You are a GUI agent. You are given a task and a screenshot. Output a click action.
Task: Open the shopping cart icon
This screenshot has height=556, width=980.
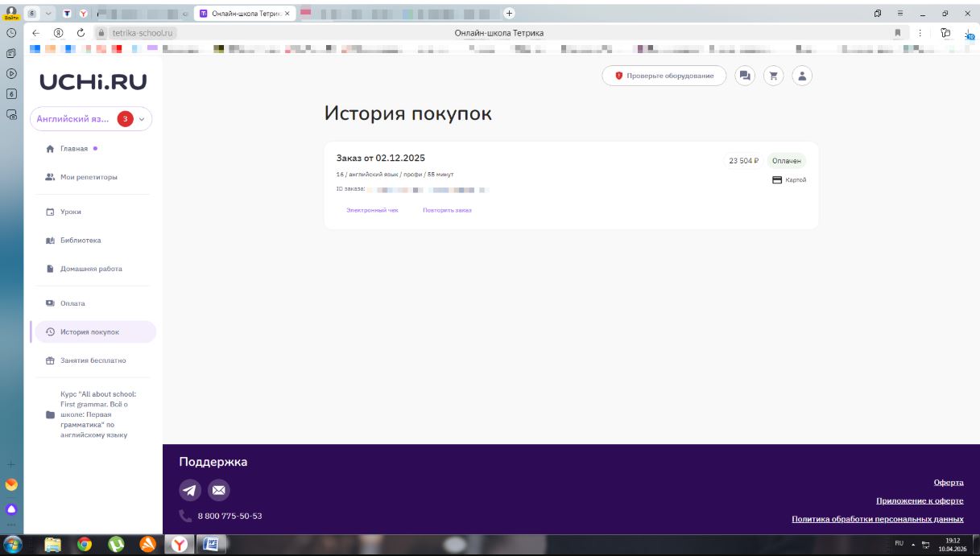pos(774,76)
